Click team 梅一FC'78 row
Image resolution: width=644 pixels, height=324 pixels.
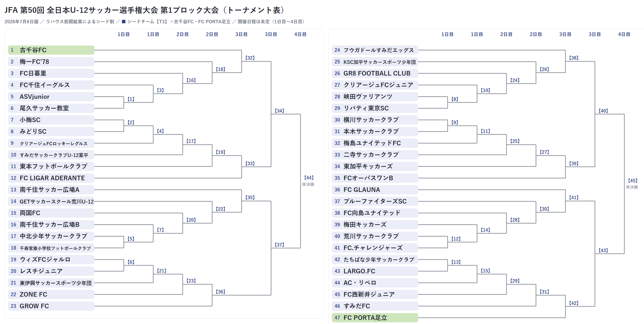(51, 62)
